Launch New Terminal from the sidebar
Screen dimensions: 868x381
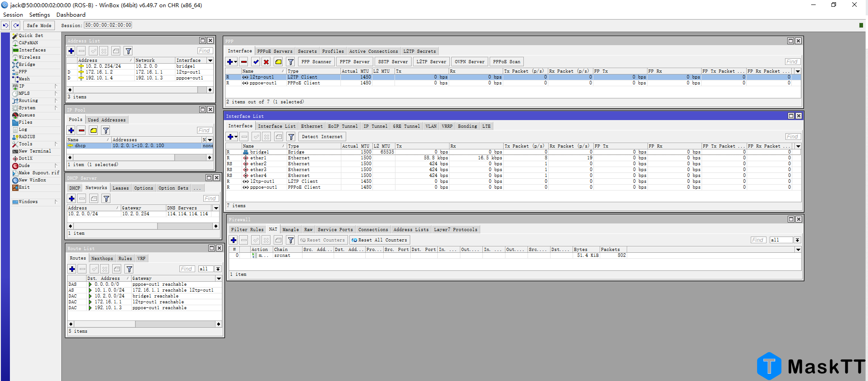[x=35, y=151]
